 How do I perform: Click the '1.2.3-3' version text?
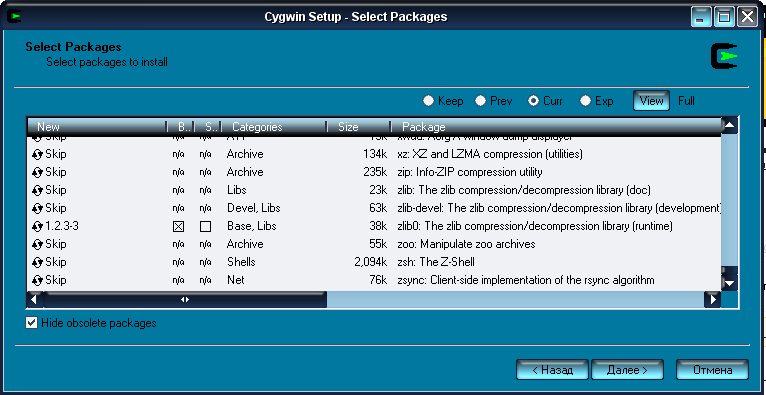click(62, 227)
